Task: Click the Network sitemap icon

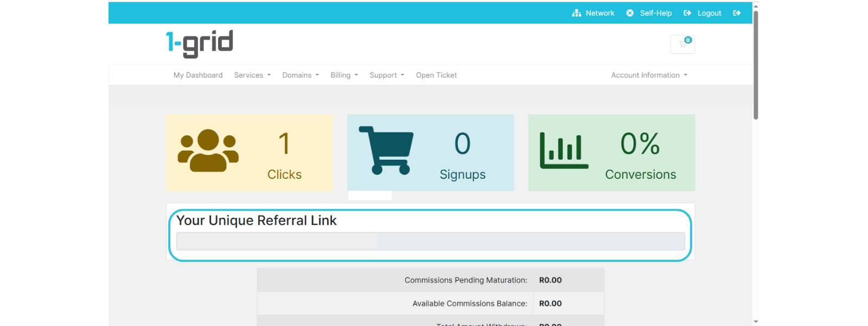Action: pos(576,13)
